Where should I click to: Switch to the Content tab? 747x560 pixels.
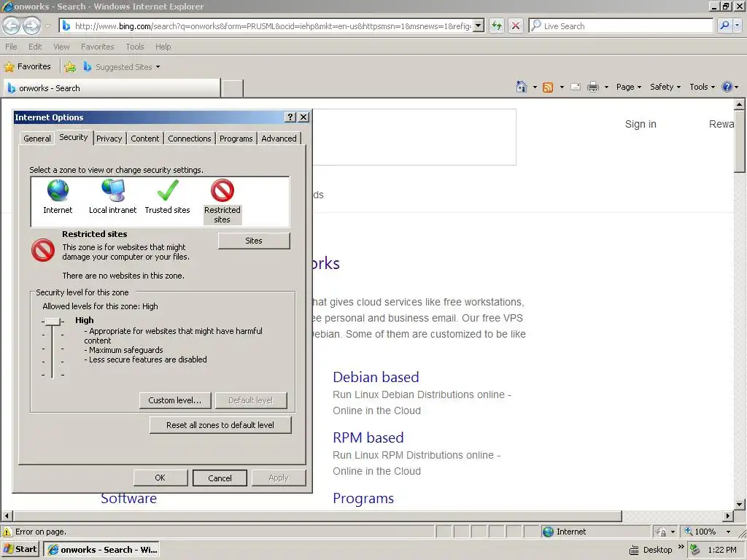145,139
